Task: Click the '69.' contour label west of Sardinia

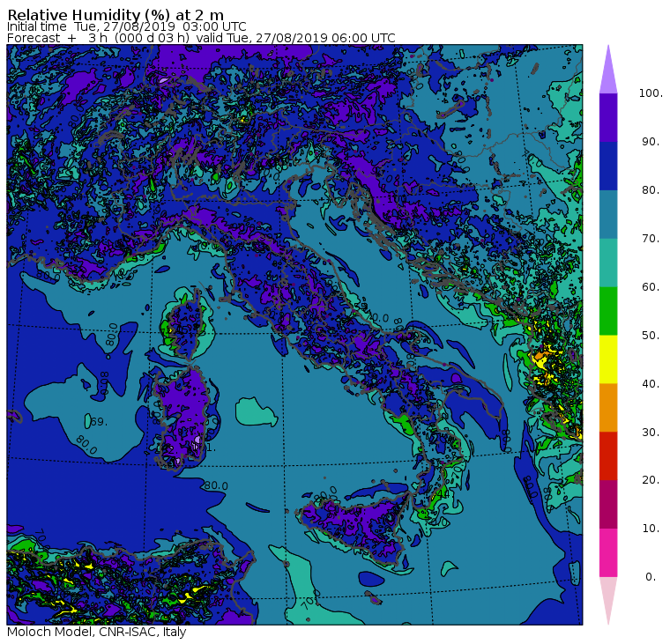Action: coord(99,422)
